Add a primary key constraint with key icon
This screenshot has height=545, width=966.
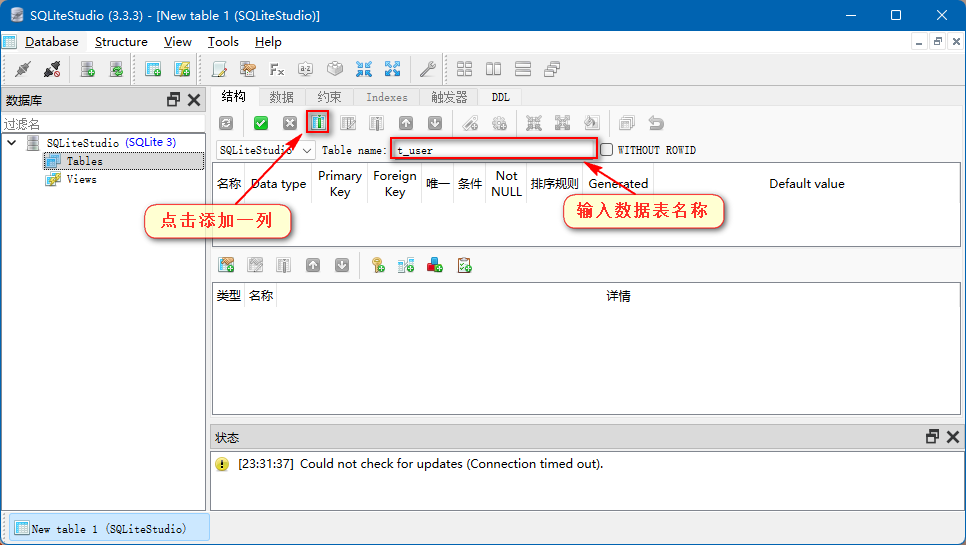[x=378, y=265]
